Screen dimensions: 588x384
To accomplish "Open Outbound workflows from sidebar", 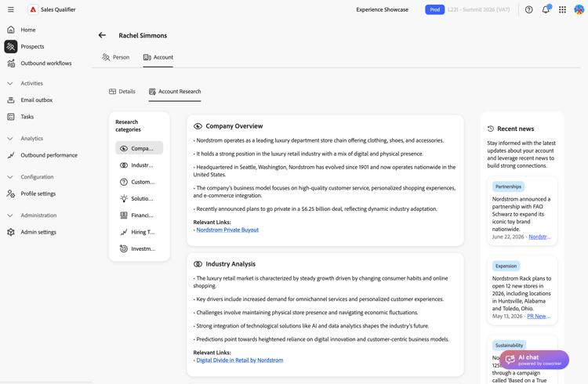I will (46, 63).
